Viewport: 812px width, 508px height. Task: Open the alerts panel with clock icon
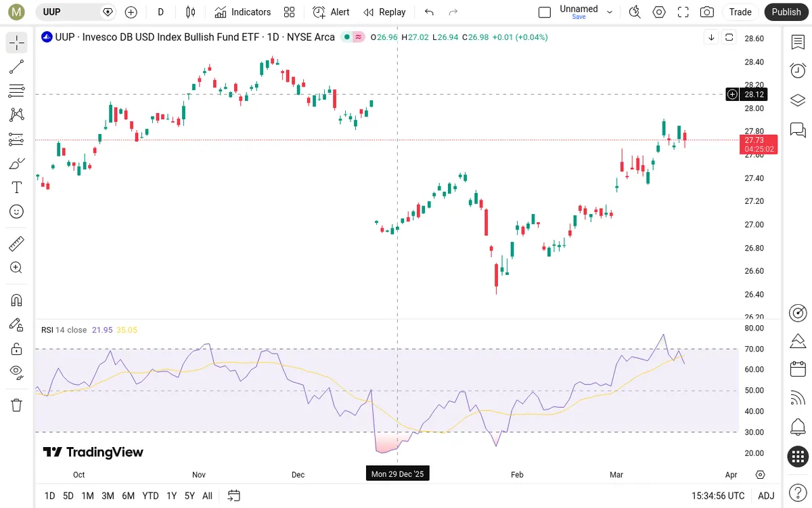(798, 70)
